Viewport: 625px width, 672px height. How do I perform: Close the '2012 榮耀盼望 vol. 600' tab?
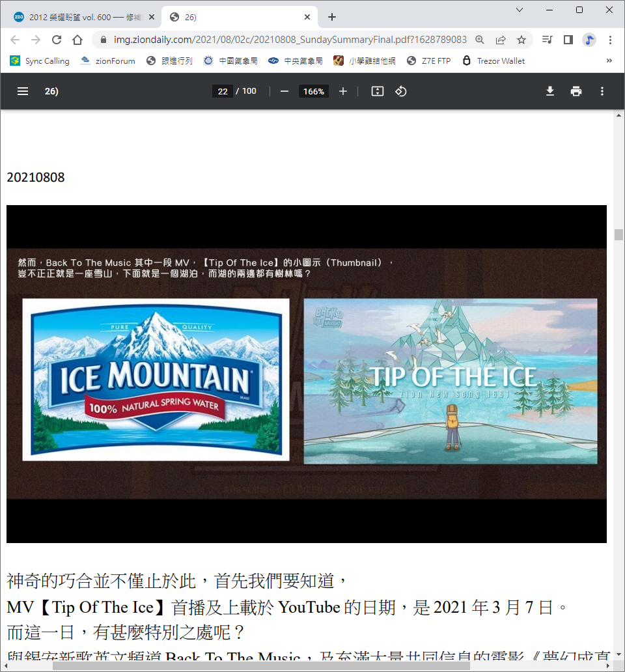coord(152,17)
